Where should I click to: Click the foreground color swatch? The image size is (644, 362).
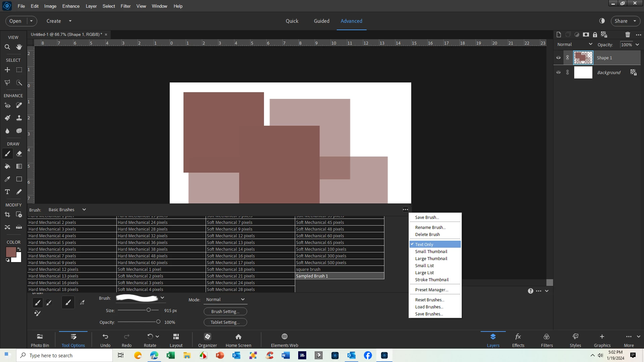(x=10, y=252)
